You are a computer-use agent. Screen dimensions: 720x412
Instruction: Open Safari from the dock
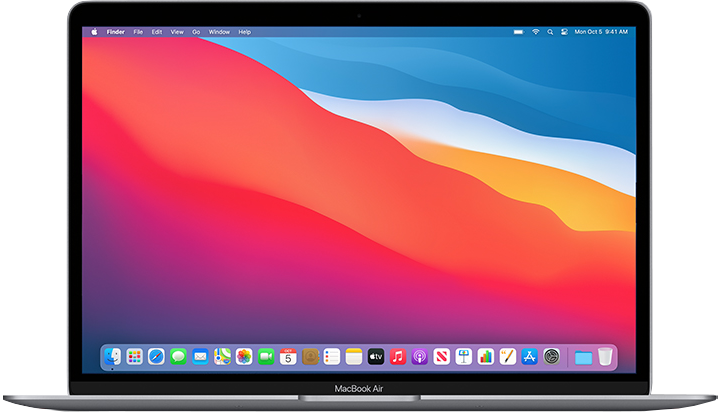tap(156, 356)
